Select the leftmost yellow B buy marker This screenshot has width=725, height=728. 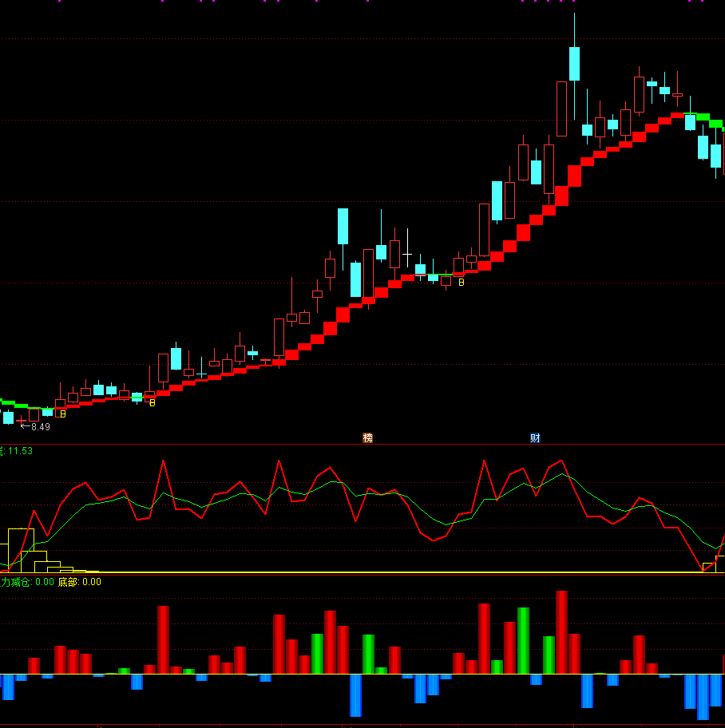(x=63, y=414)
